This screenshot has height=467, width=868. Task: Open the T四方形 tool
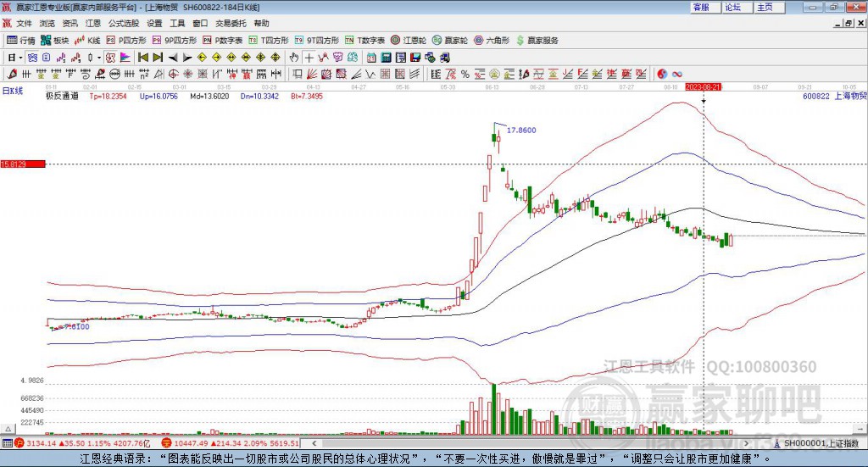point(269,41)
